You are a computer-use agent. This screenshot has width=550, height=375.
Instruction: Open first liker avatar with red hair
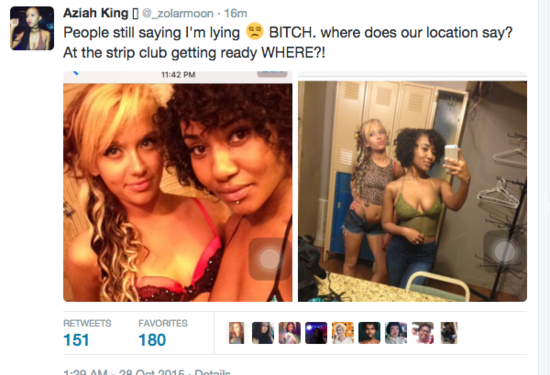pos(236,333)
